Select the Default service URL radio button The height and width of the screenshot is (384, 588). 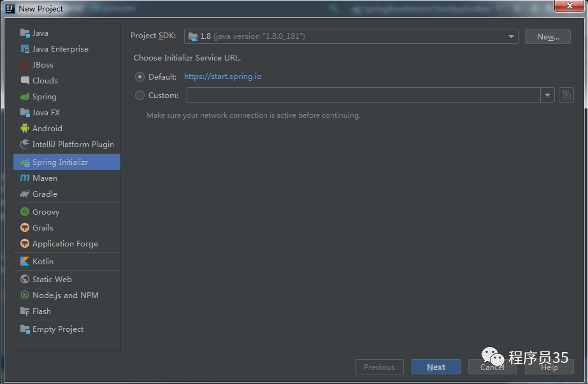coord(140,76)
